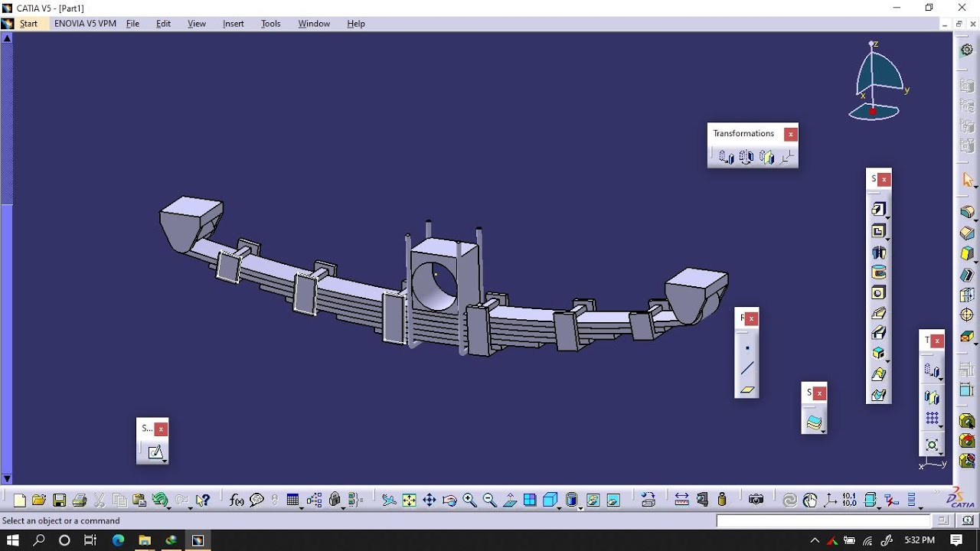Open the Formula f(x) tool
The height and width of the screenshot is (551, 980).
(x=237, y=500)
